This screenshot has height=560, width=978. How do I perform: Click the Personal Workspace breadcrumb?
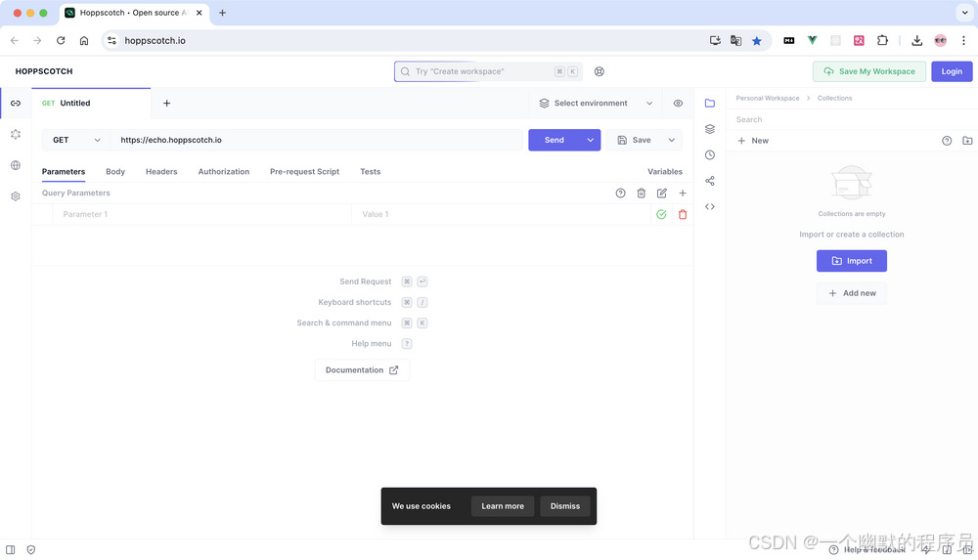tap(767, 99)
